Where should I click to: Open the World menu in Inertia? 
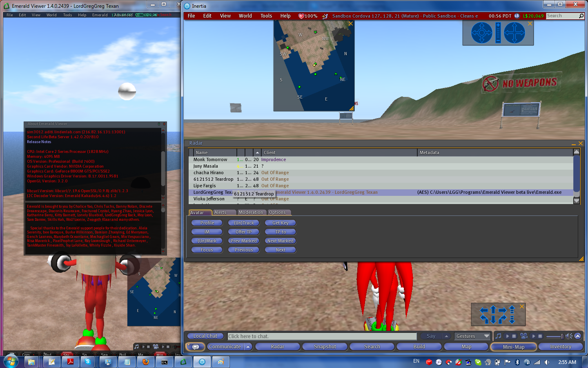coord(245,16)
